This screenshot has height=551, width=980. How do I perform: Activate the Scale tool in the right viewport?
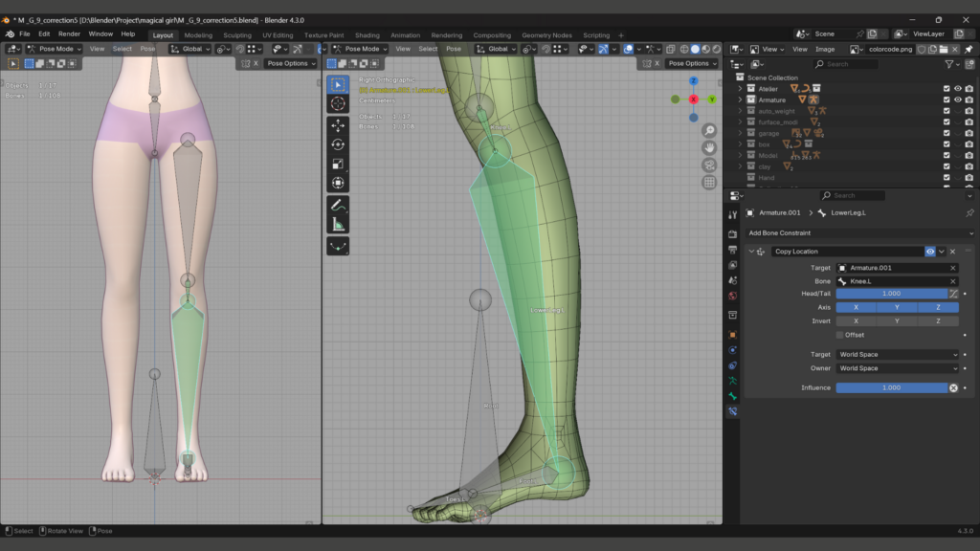pyautogui.click(x=338, y=164)
